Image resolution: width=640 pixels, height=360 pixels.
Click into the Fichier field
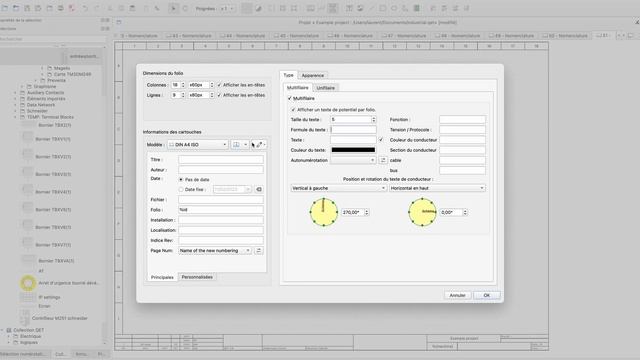coord(221,200)
